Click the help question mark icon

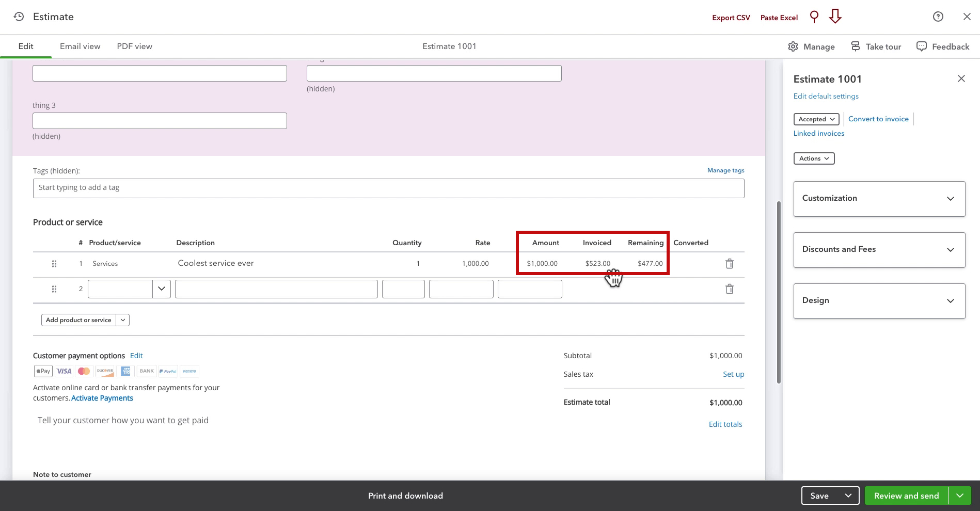938,17
